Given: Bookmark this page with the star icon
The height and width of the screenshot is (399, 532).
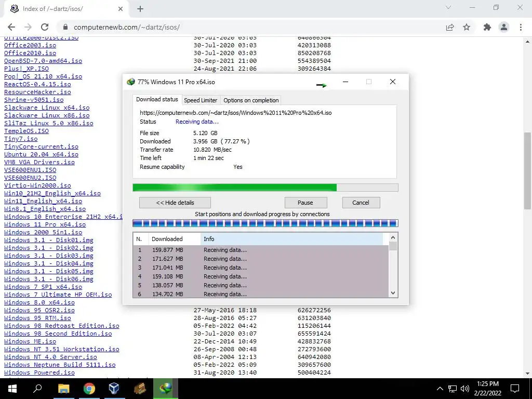Looking at the screenshot, I should coord(467,27).
